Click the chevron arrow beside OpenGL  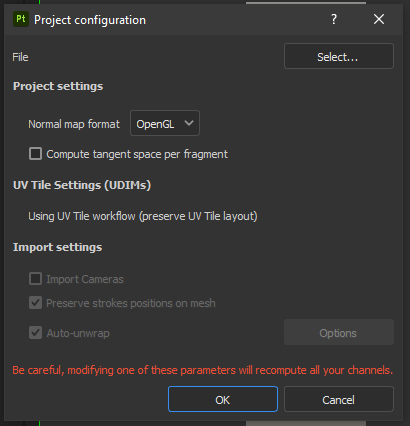point(189,123)
